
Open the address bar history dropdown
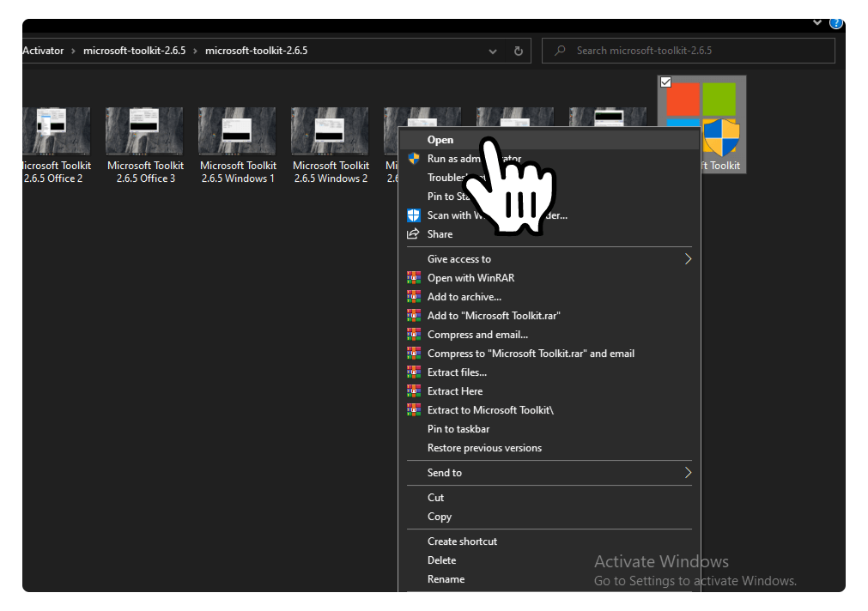point(492,51)
